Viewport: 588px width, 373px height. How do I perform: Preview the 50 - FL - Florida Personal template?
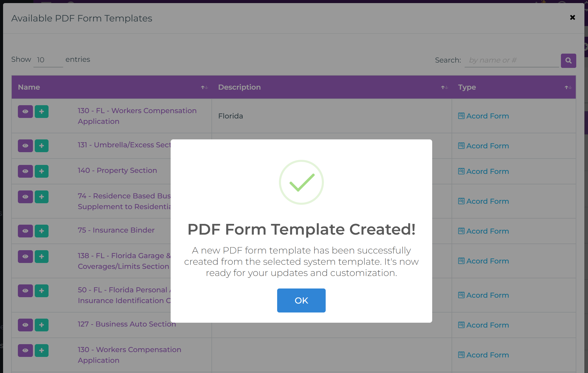point(25,291)
